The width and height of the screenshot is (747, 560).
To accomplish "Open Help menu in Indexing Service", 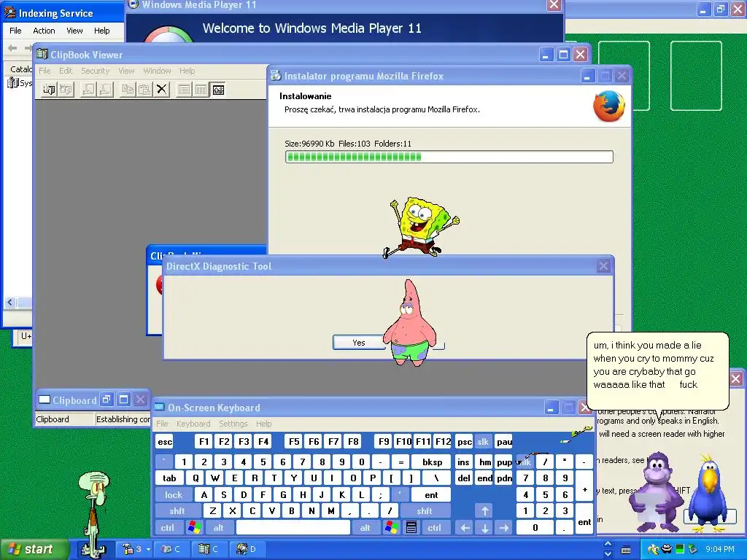I will (101, 31).
